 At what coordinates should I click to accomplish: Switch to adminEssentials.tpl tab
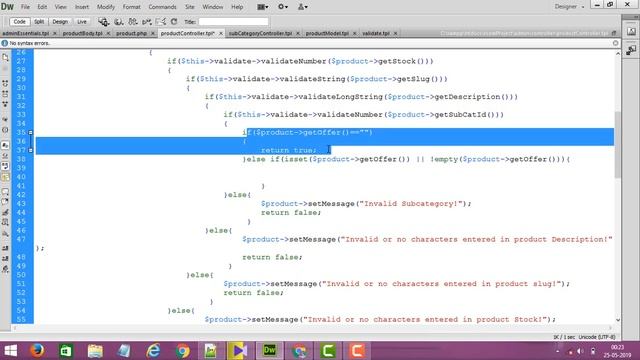(25, 33)
